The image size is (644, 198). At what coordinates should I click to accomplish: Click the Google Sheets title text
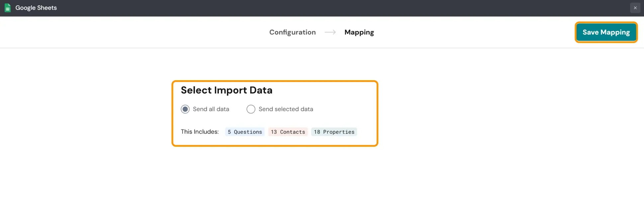tap(36, 8)
